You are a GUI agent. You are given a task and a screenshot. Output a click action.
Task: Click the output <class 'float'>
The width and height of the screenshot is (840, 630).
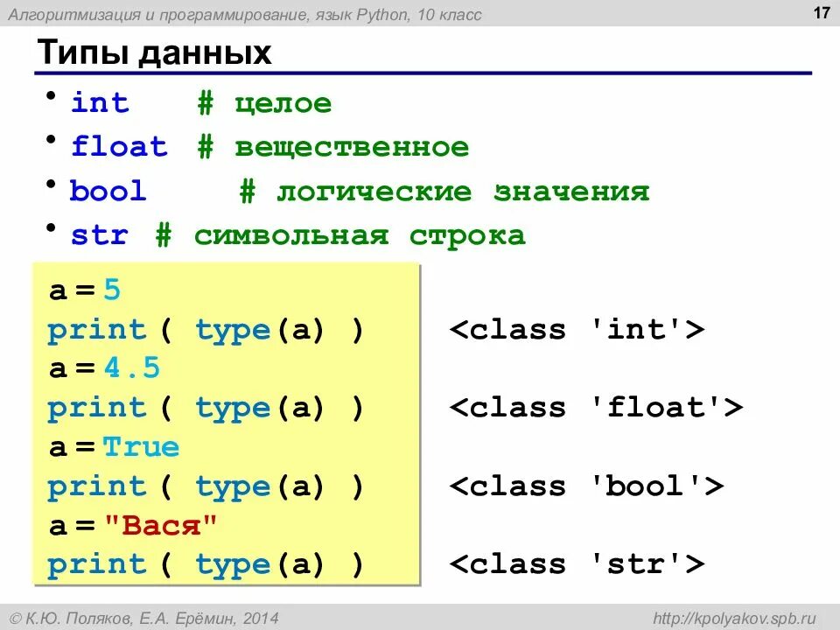click(596, 407)
